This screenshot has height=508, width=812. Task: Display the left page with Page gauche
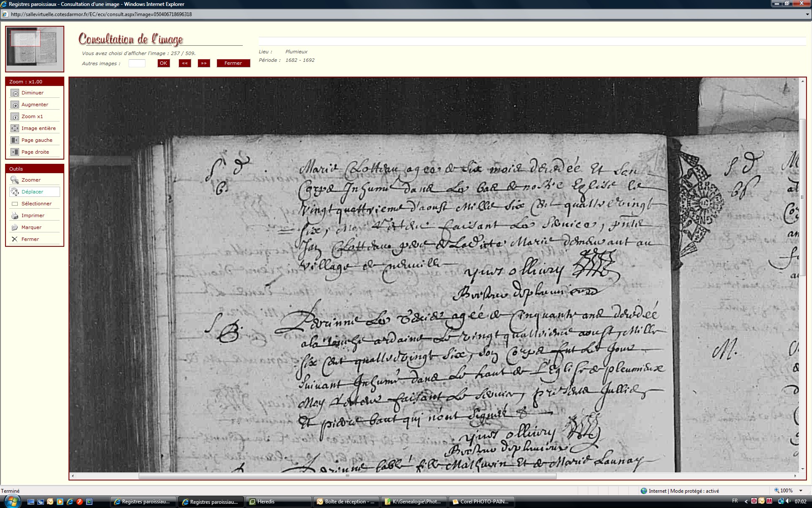(15, 141)
